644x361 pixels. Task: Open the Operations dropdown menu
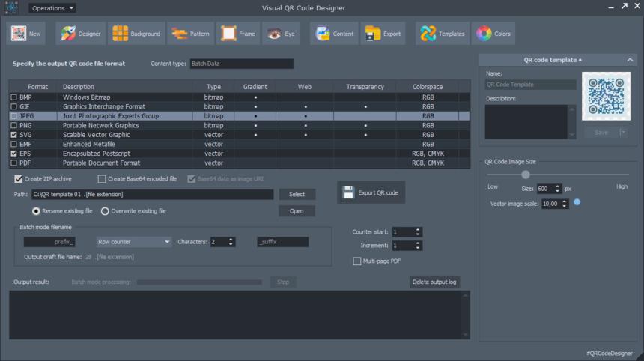click(52, 8)
